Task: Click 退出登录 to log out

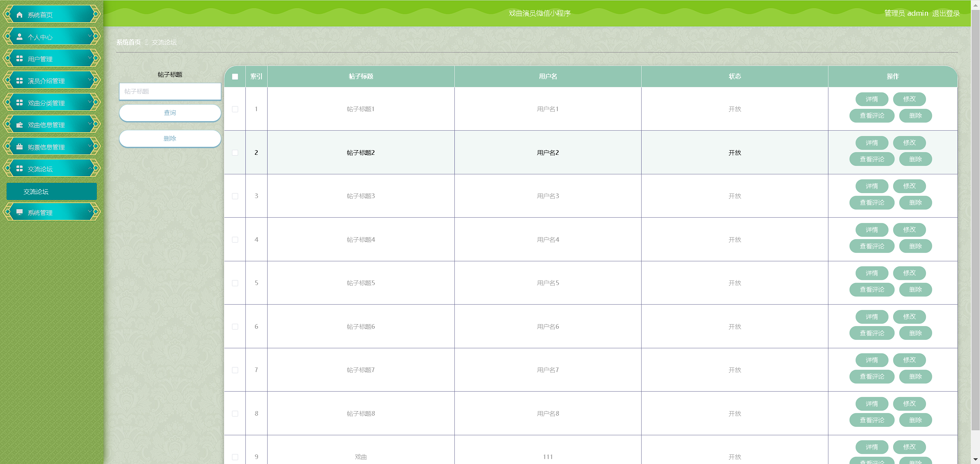Action: pyautogui.click(x=946, y=13)
